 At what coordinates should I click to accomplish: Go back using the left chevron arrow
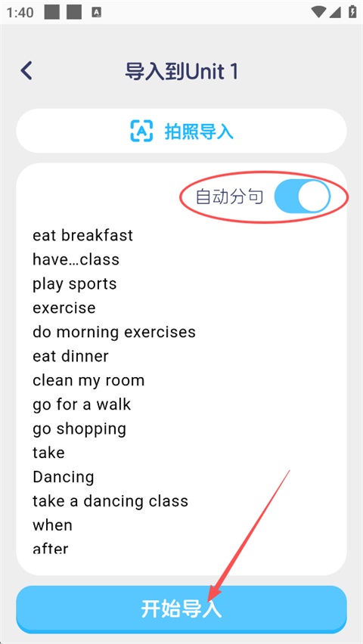point(26,70)
